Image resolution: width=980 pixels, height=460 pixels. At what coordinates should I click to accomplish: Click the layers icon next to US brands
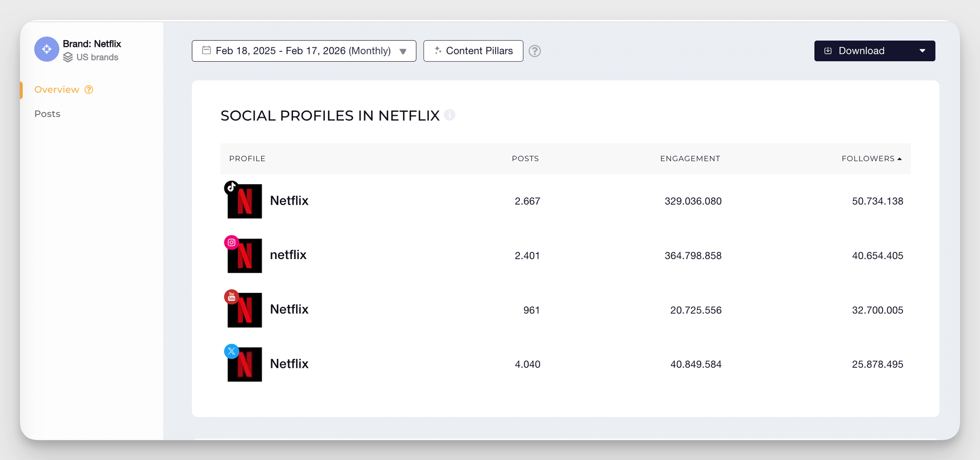point(67,57)
